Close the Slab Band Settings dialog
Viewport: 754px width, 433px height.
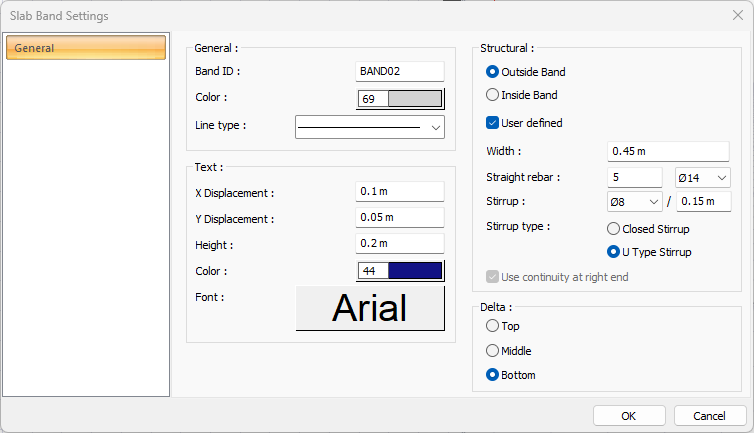click(x=737, y=15)
